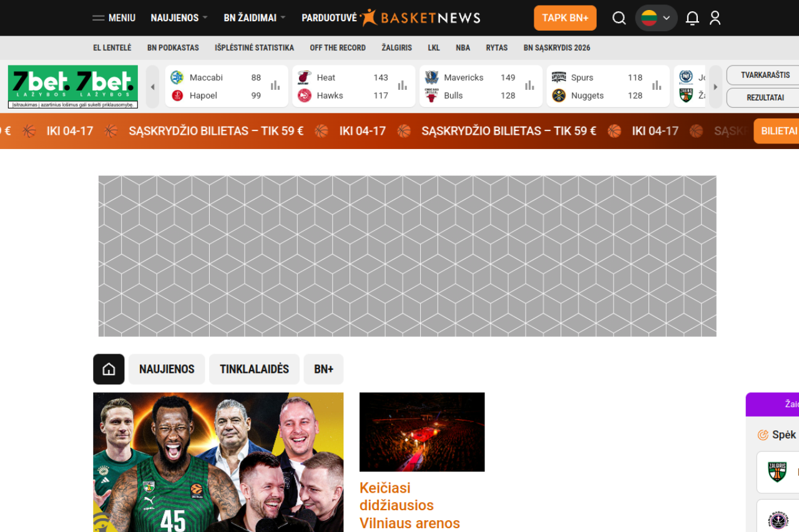Viewport: 799px width, 532px height.
Task: Open the arena photo thumbnail
Action: [422, 432]
